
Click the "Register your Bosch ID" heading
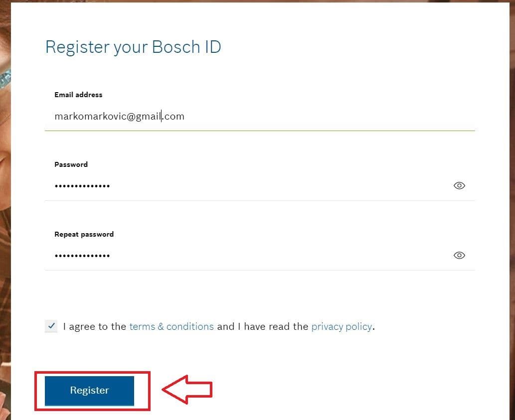tap(133, 47)
